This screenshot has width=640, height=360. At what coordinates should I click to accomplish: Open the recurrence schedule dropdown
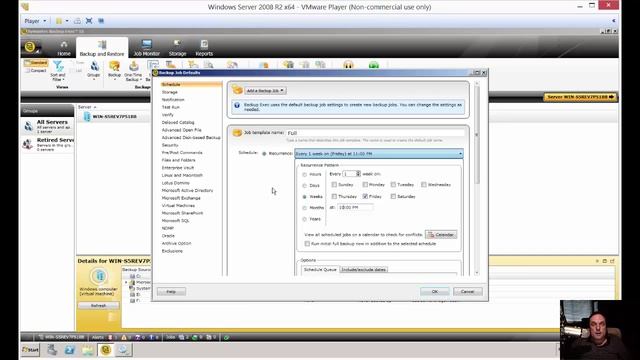coord(379,154)
